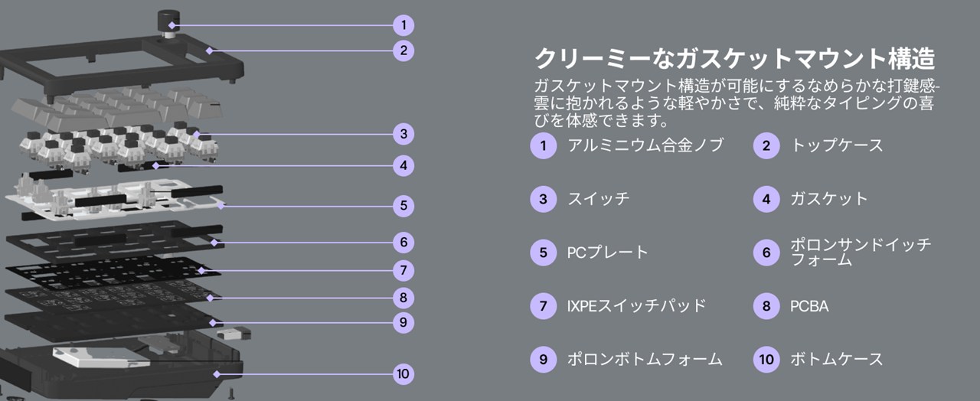Click legend badge 8 before PCBA
This screenshot has width=980, height=401.
pos(766,306)
